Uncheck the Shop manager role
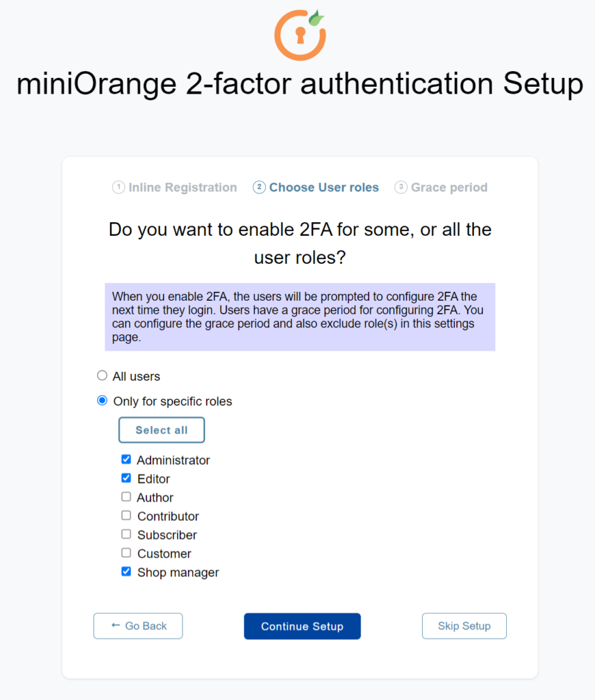The image size is (595, 700). pyautogui.click(x=126, y=571)
